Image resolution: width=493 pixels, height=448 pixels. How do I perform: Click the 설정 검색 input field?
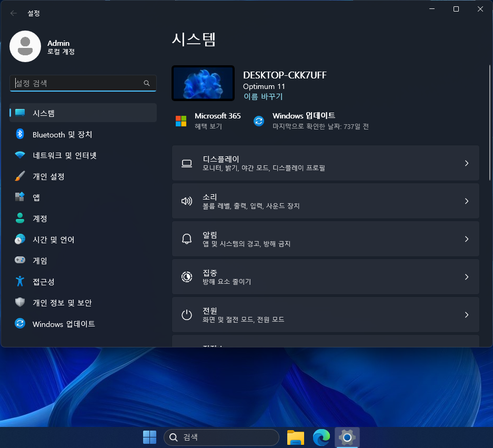click(83, 83)
